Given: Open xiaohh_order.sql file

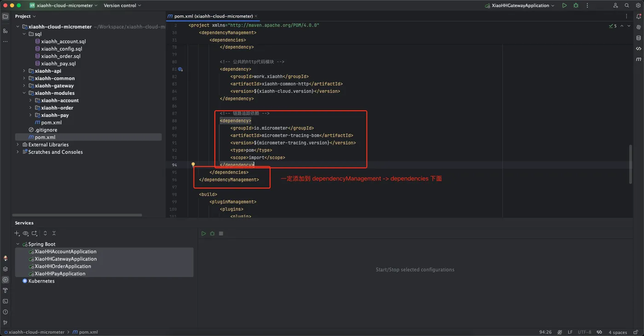Looking at the screenshot, I should [x=61, y=56].
